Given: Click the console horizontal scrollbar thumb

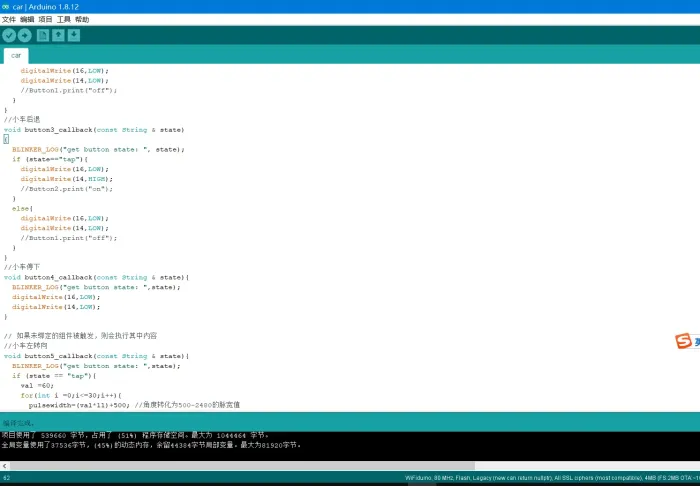Looking at the screenshot, I should (242, 466).
